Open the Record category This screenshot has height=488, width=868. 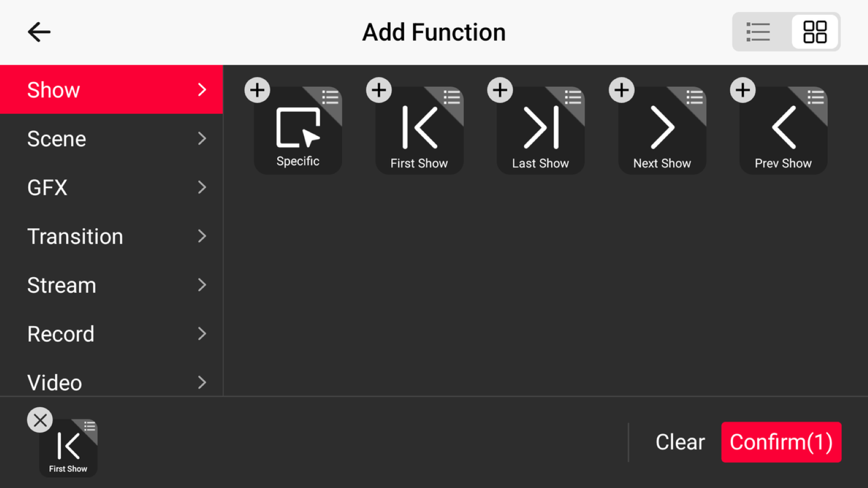pyautogui.click(x=111, y=333)
